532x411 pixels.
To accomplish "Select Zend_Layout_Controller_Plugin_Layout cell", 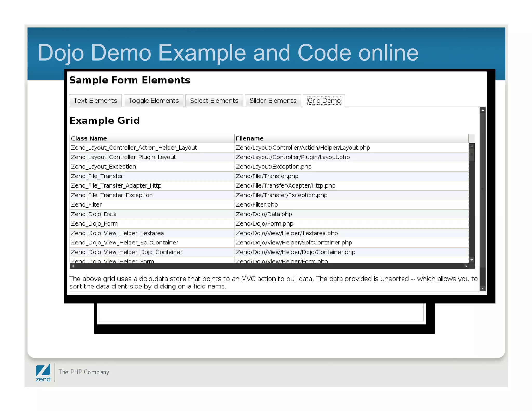I will click(152, 157).
